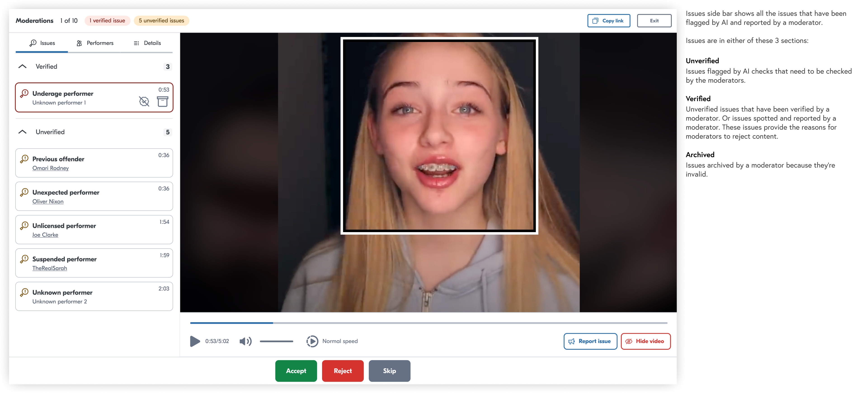Select the Previous offender issue card
868x406 pixels.
click(94, 163)
